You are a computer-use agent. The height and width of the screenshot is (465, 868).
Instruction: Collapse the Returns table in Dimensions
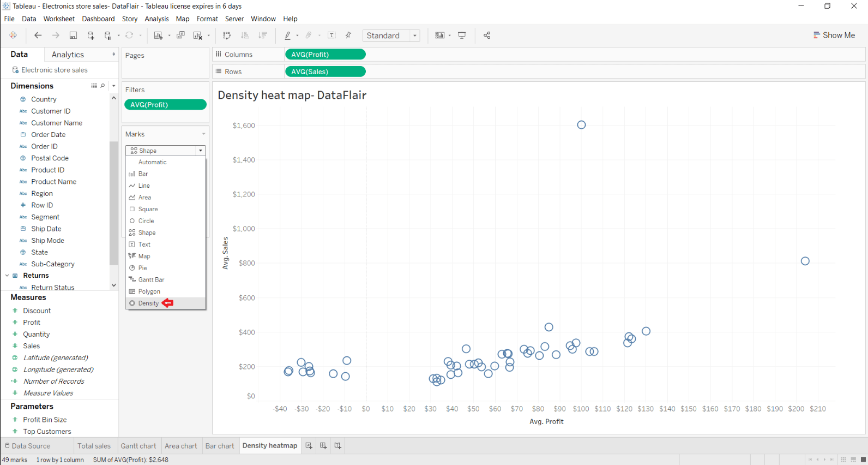pos(7,276)
